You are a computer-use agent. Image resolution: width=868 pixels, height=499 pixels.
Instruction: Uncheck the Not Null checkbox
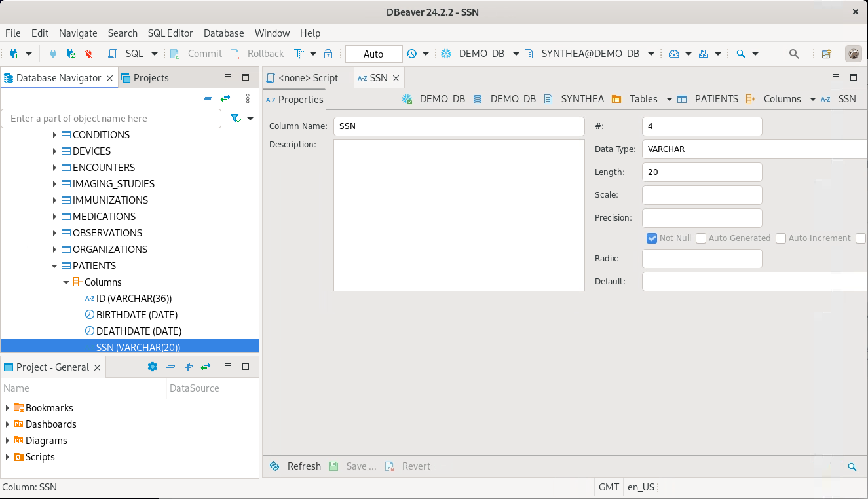pyautogui.click(x=652, y=238)
